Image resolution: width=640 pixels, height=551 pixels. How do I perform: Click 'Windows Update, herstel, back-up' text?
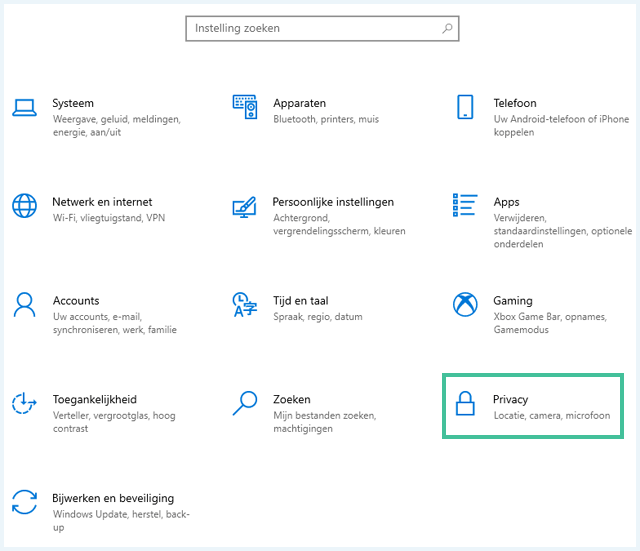(x=121, y=521)
